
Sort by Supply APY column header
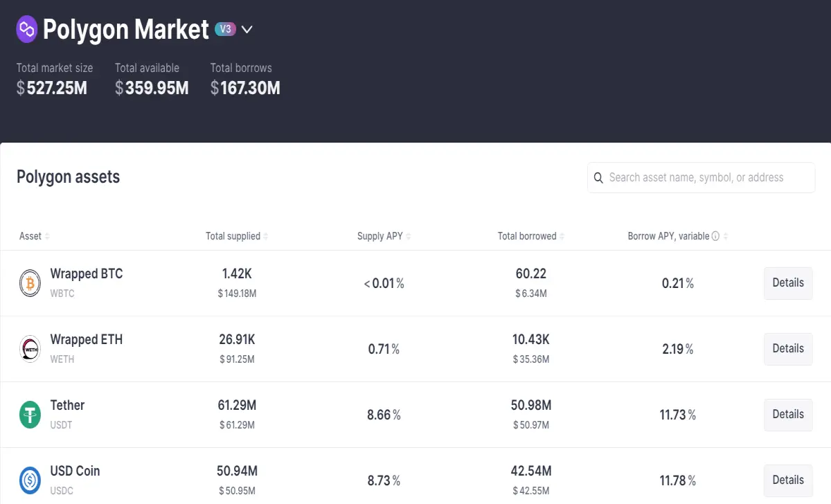384,236
